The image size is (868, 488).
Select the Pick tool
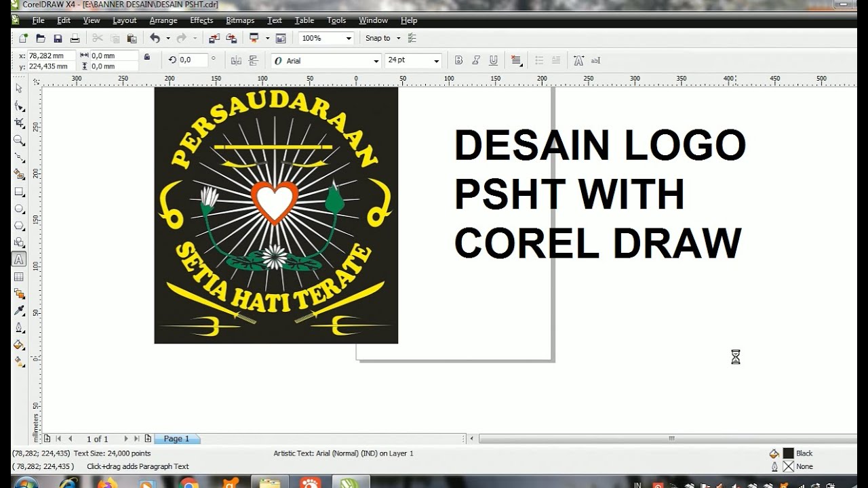(x=19, y=88)
